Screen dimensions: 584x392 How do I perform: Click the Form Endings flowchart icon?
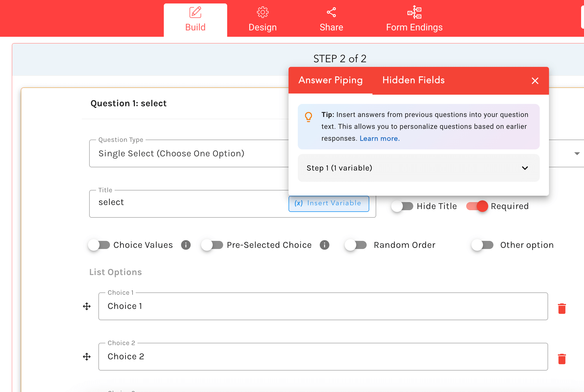click(x=414, y=12)
